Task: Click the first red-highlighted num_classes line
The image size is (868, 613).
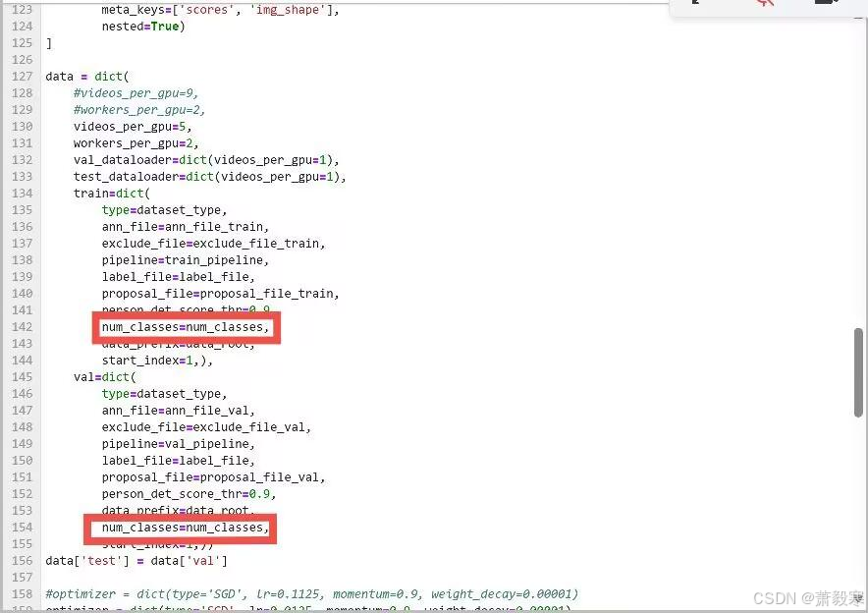Action: coord(186,327)
